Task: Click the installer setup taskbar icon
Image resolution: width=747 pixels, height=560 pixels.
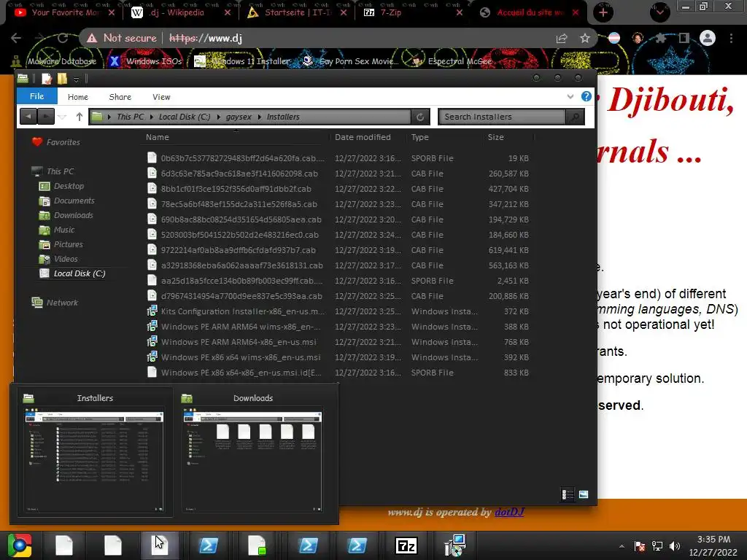Action: [455, 545]
